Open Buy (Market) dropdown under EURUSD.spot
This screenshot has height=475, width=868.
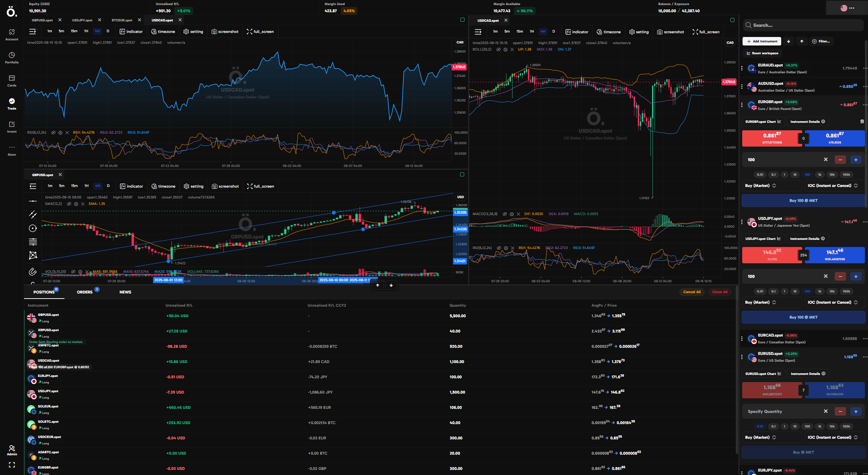coord(771,437)
